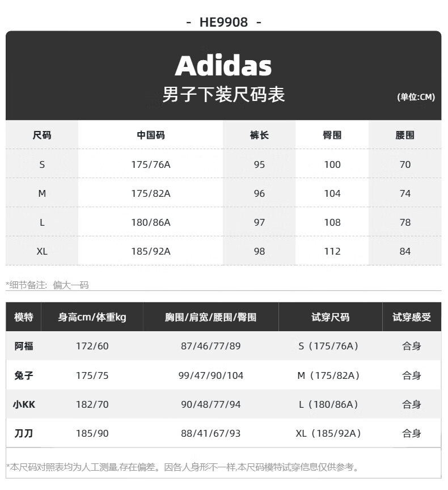Viewport: 448px width, 490px height.
Task: Click the HE9908 product code heading
Action: 223,22
